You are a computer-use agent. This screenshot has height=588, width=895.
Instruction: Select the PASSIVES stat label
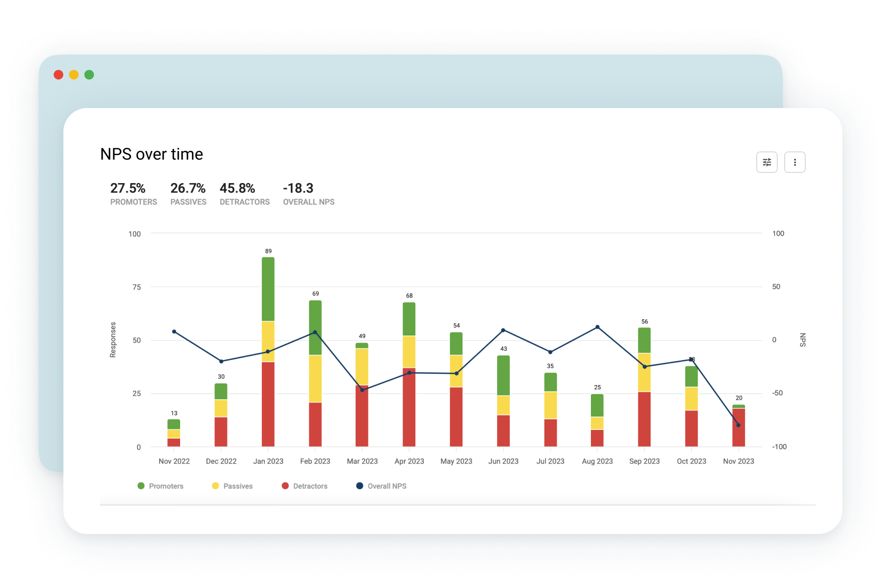(188, 202)
